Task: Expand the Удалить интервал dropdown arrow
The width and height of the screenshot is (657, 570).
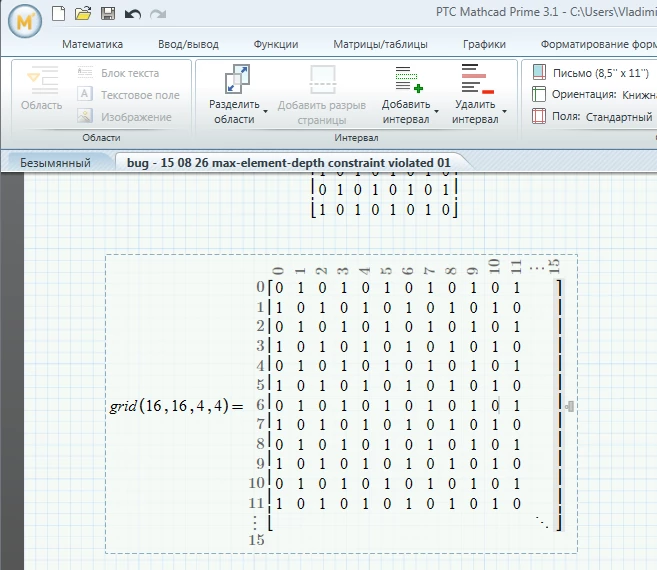Action: pyautogui.click(x=504, y=111)
